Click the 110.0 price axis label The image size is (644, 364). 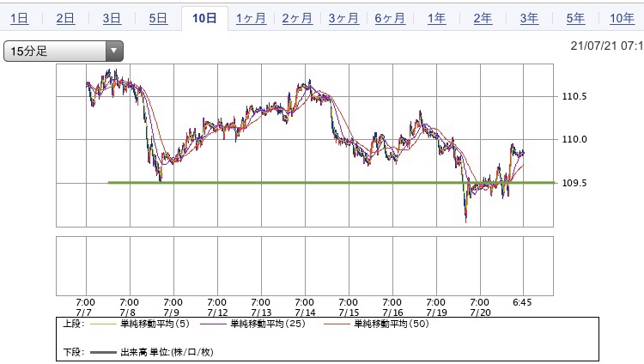coord(574,139)
